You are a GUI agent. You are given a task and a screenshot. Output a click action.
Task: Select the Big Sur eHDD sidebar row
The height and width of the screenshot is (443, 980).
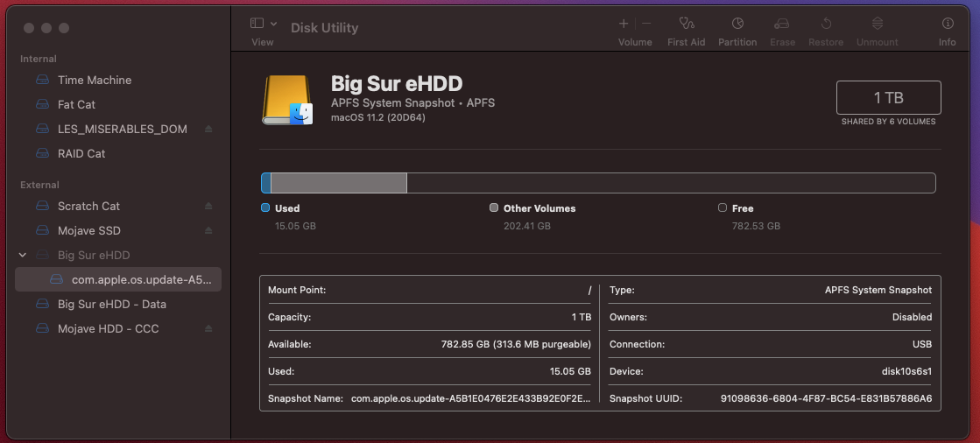[x=119, y=255]
